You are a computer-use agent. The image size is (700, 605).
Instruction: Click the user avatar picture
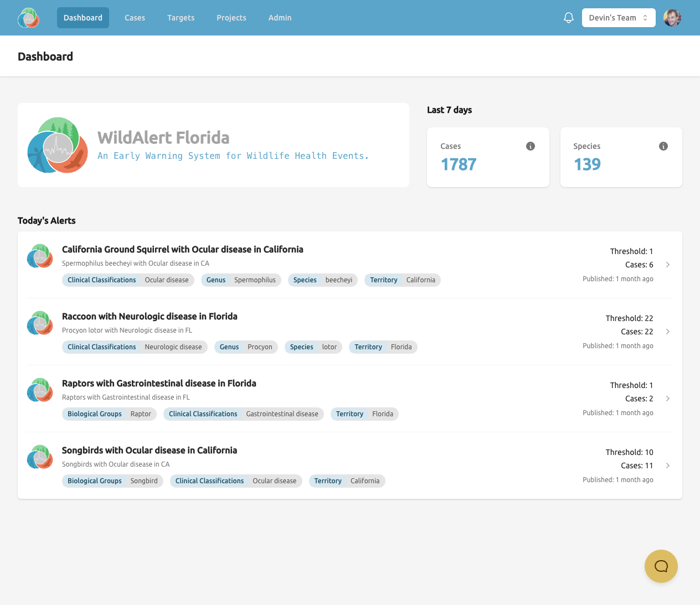click(672, 17)
